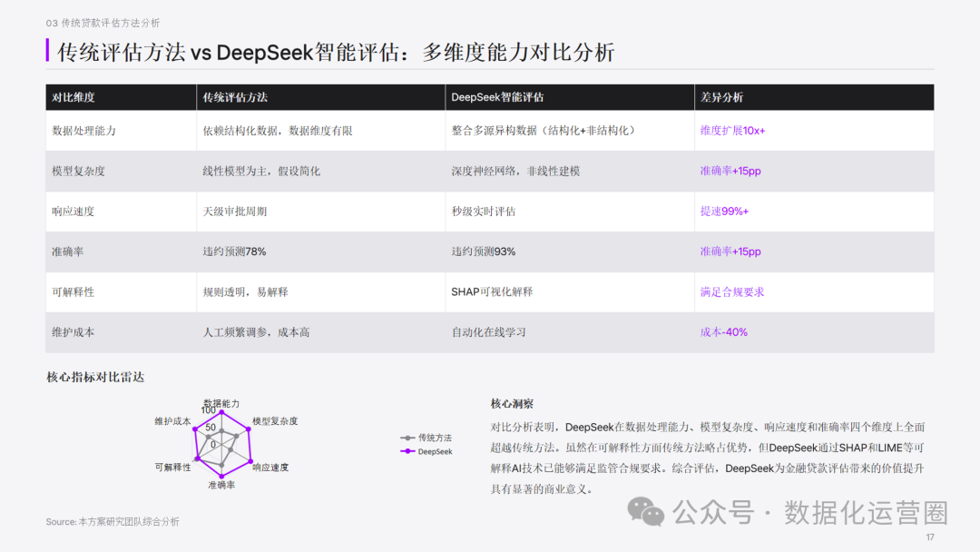Screen dimensions: 980x552
Task: Select the cell '秒级实时评估'
Action: [483, 212]
